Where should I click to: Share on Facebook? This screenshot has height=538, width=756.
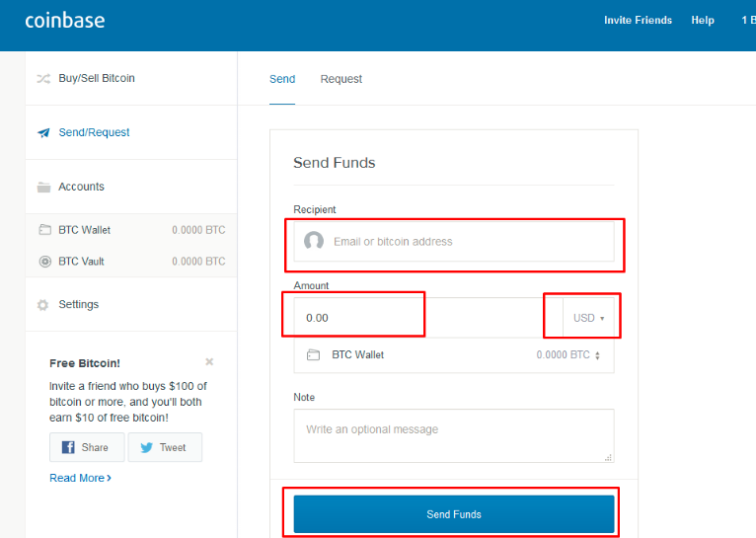(x=87, y=447)
